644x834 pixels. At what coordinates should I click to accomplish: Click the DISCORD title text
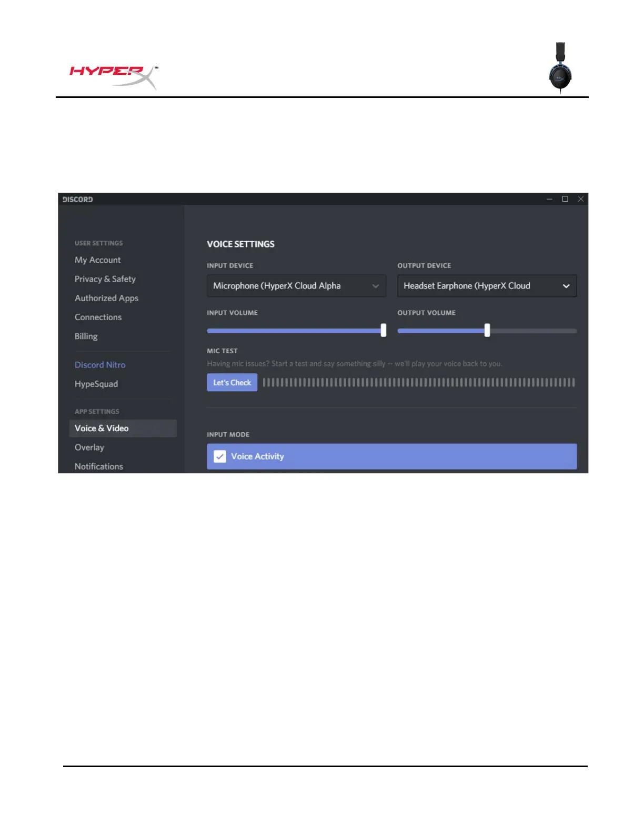point(77,200)
